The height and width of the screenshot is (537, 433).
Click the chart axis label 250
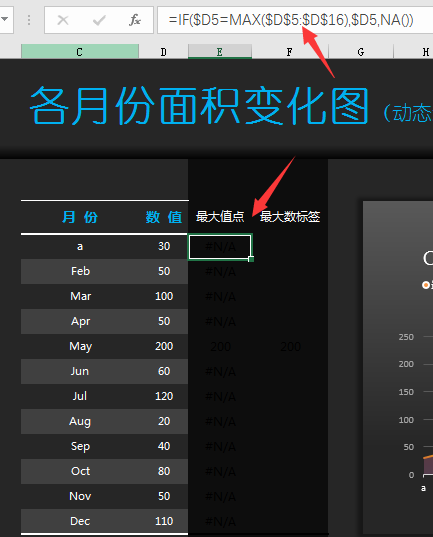[x=406, y=337]
